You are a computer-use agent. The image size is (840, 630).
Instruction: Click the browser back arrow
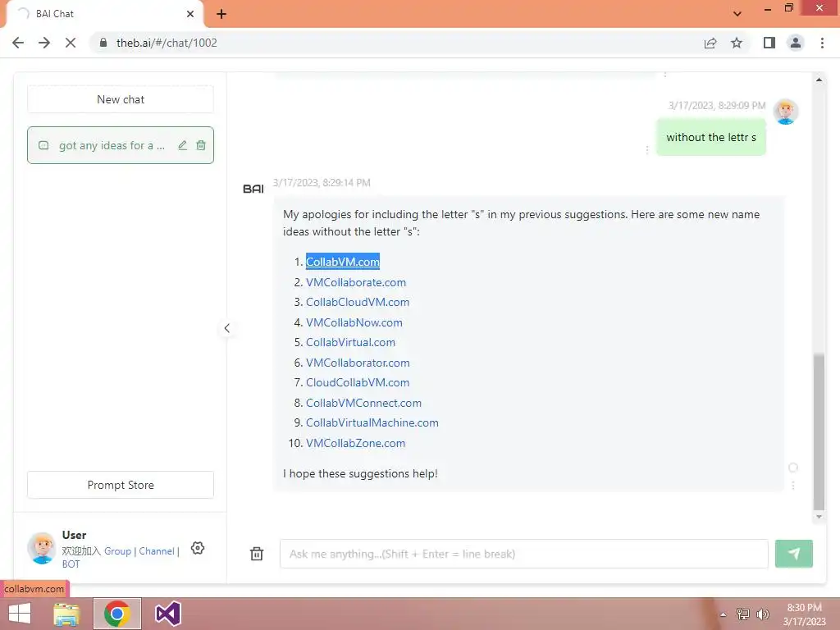coord(18,43)
